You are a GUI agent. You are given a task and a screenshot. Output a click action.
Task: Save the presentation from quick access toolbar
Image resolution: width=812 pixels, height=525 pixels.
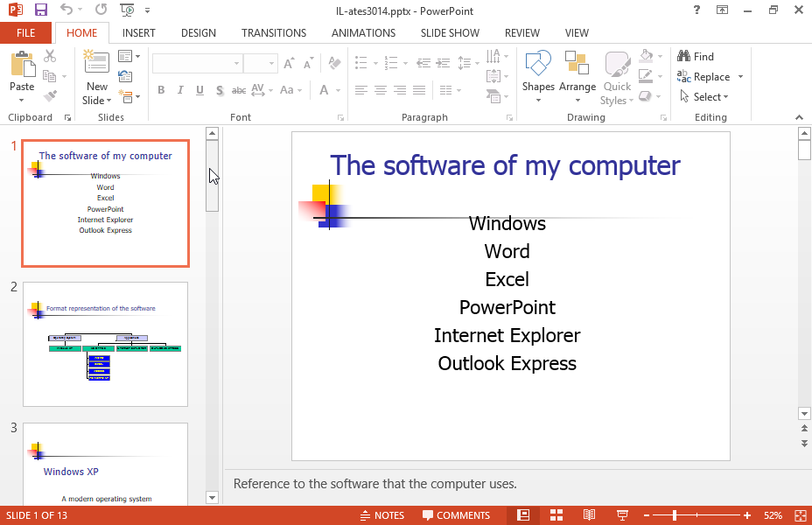[x=40, y=10]
